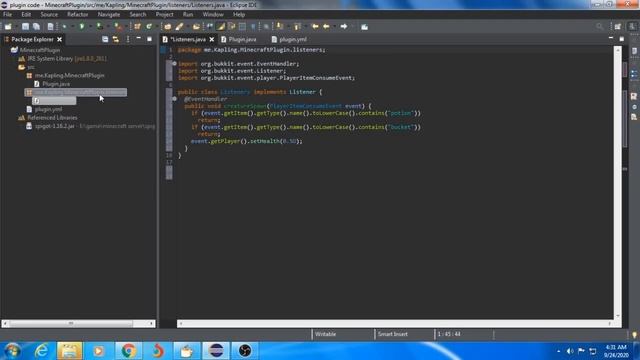Click the Save toolbar icon
The height and width of the screenshot is (360, 640).
(x=25, y=27)
